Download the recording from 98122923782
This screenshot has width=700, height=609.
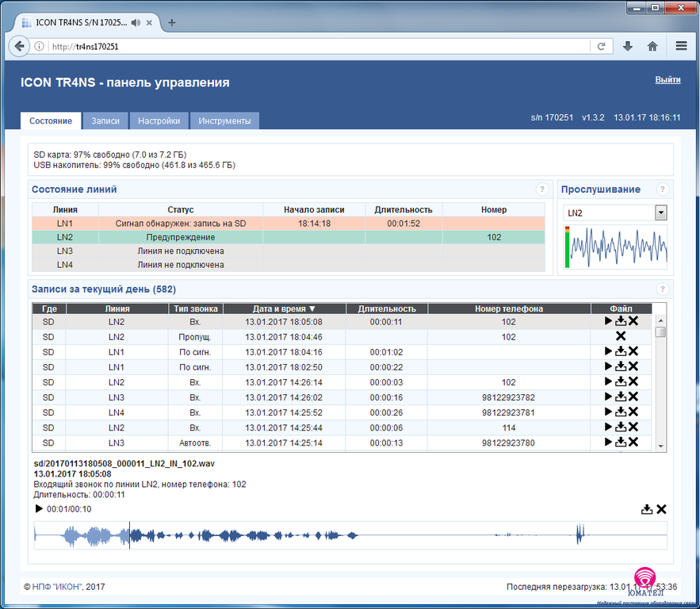[621, 396]
